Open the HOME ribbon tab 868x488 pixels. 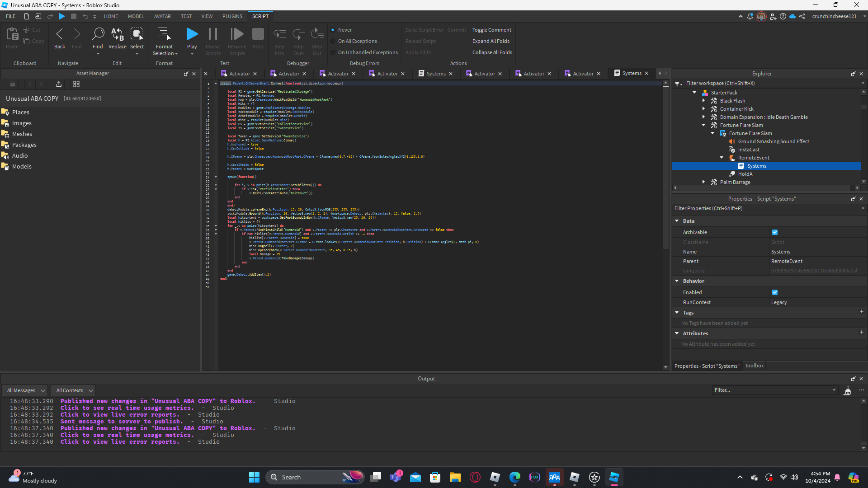[111, 16]
